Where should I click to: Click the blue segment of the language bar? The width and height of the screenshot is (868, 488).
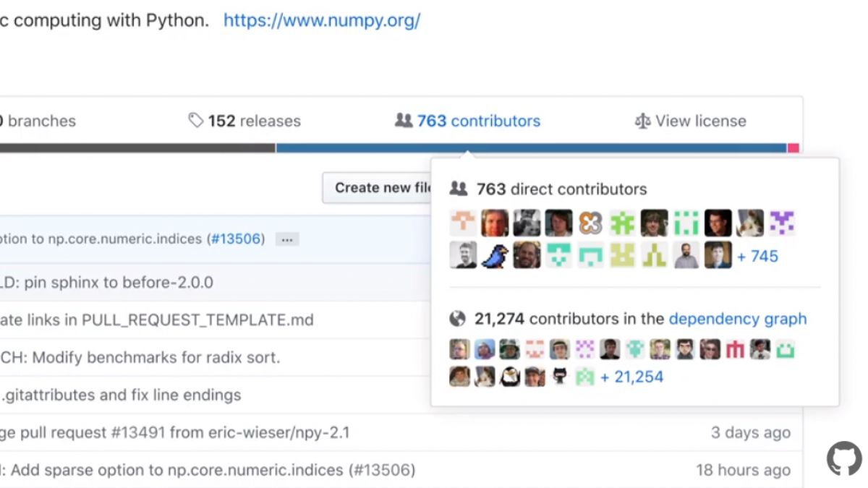[x=531, y=147]
